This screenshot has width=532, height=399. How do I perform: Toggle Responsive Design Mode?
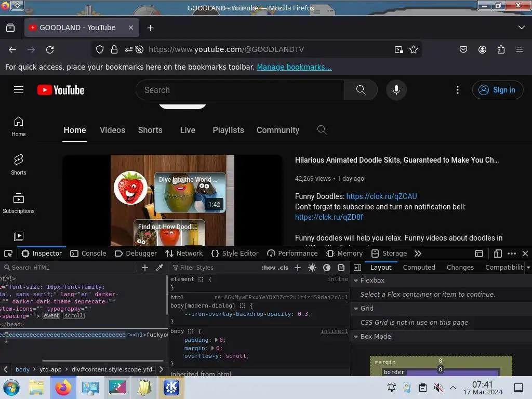[497, 254]
